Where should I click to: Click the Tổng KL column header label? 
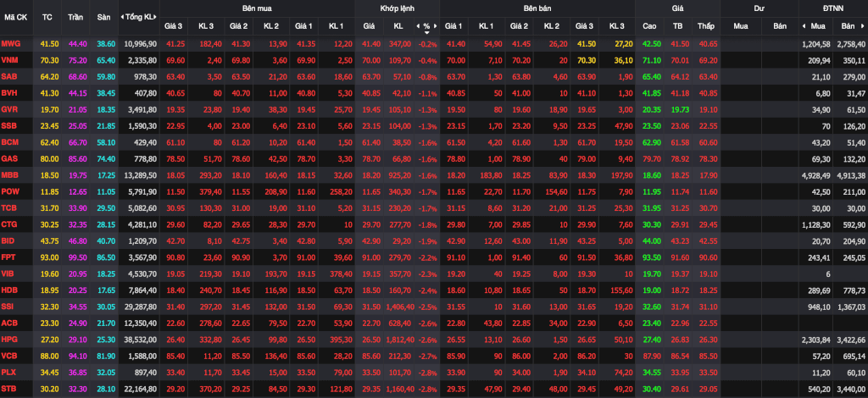pos(140,17)
